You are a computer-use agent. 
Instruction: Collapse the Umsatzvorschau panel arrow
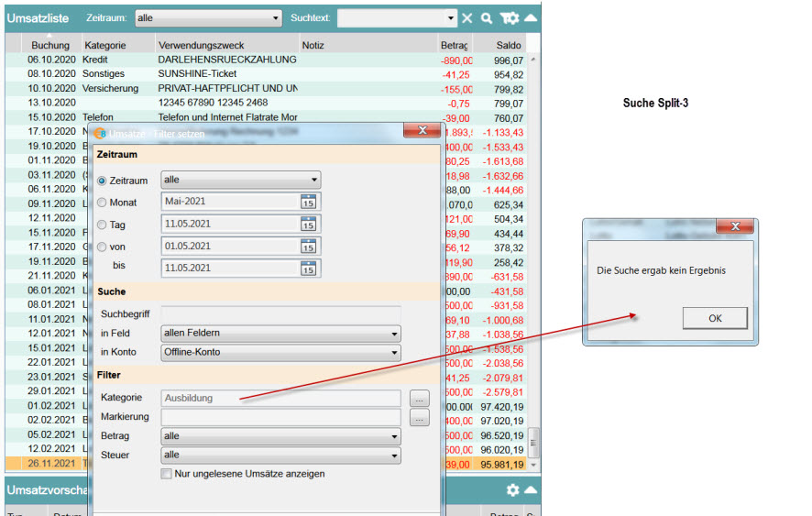(531, 489)
